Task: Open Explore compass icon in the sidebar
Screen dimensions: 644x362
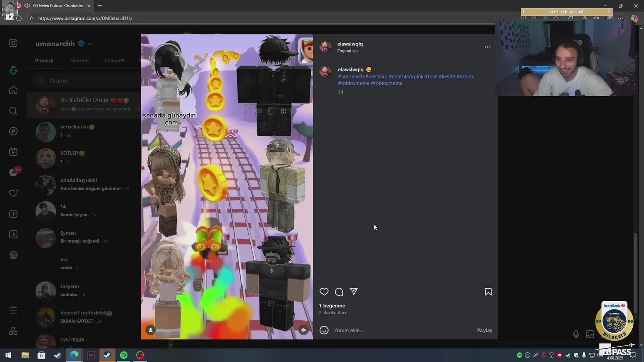Action: (13, 131)
